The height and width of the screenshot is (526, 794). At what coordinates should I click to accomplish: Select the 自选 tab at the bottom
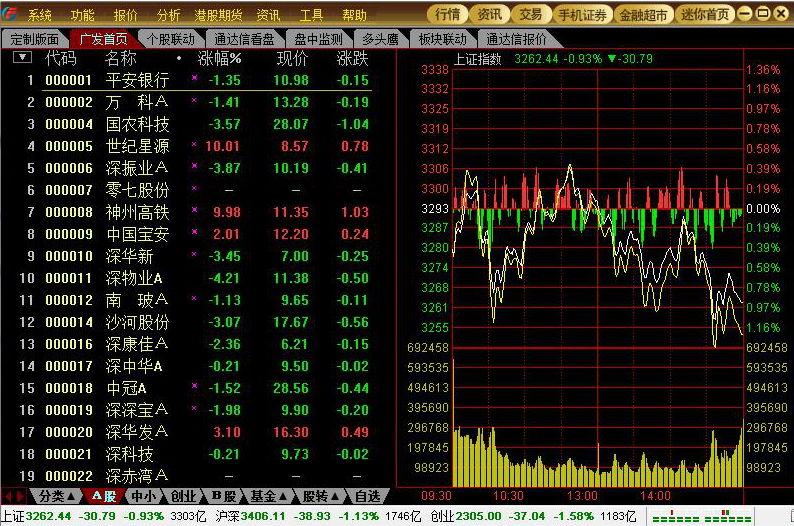tap(367, 496)
